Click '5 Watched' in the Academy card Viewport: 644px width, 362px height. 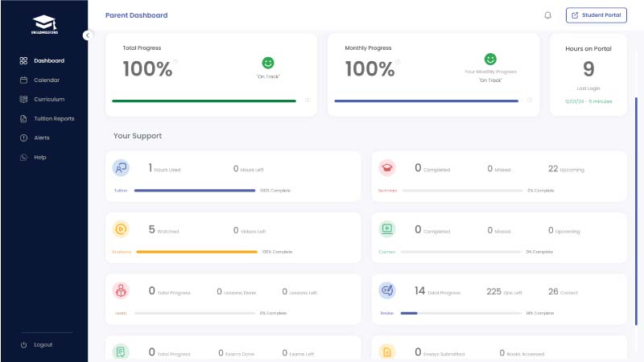[x=163, y=230]
